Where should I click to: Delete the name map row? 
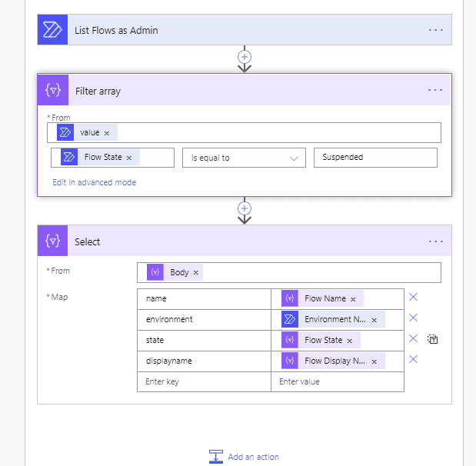[413, 297]
